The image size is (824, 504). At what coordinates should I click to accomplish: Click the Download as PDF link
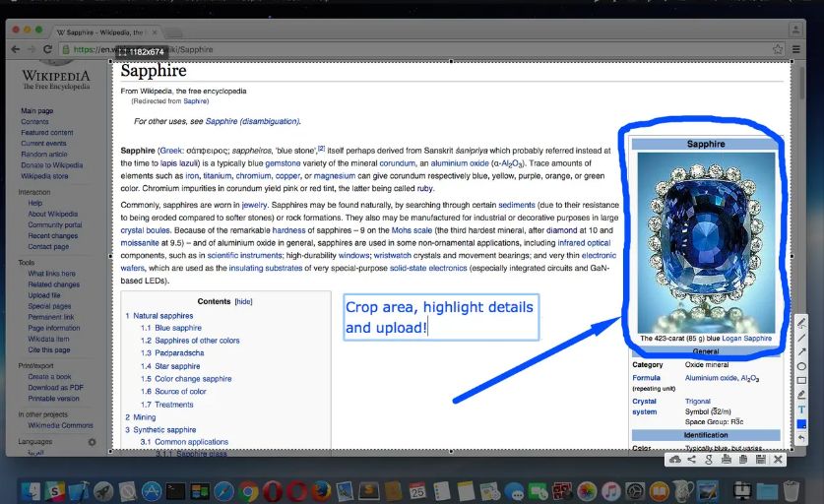[55, 388]
